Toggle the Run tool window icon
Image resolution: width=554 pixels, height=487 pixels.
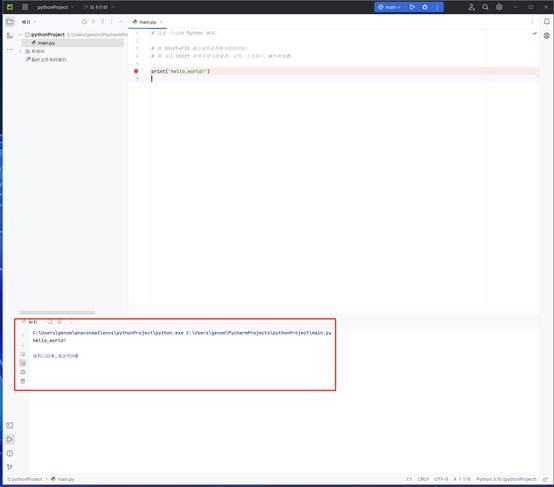pos(10,439)
